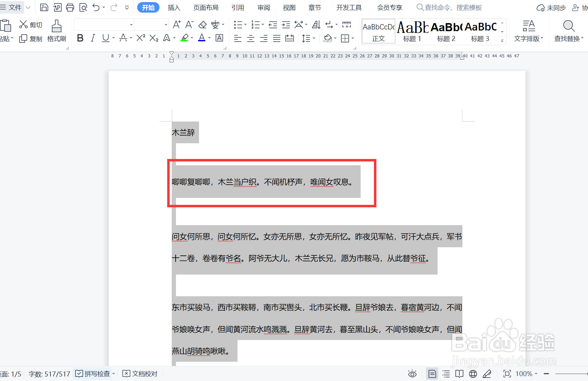This screenshot has height=381, width=588.
Task: Click the Copy (复制) icon
Action: pyautogui.click(x=23, y=39)
